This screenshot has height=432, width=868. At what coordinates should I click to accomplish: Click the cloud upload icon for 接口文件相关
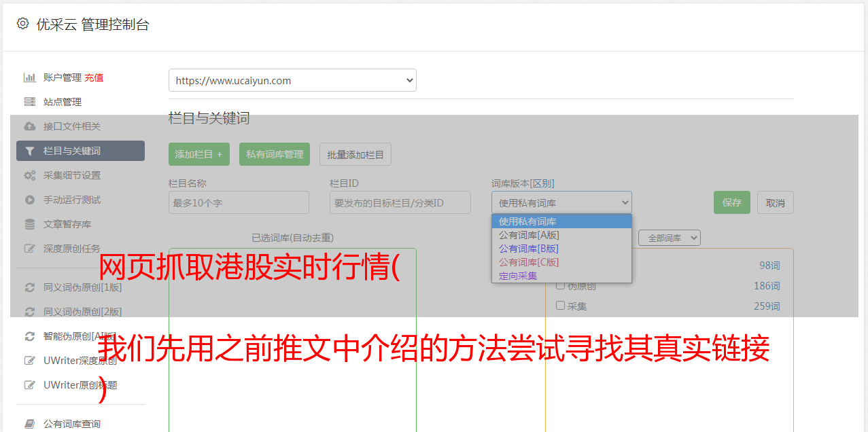pyautogui.click(x=30, y=126)
